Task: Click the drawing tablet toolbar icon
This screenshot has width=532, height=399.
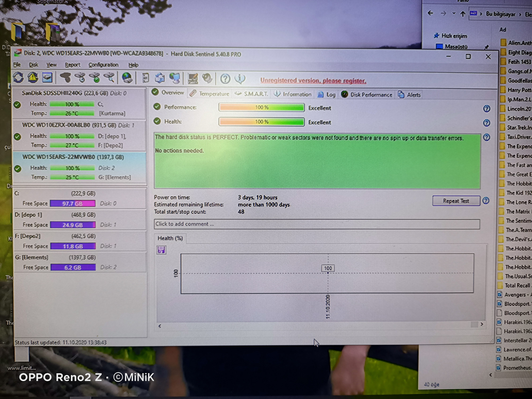Action: [193, 79]
